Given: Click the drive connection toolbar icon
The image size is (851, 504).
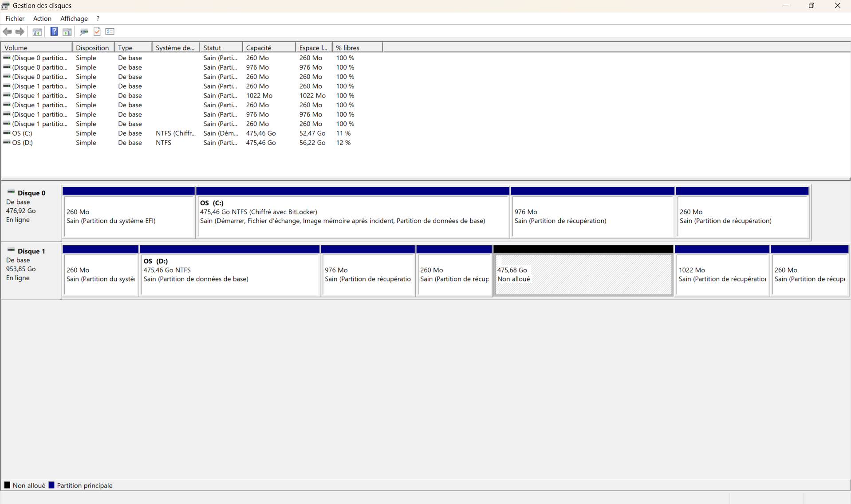Looking at the screenshot, I should (x=84, y=31).
